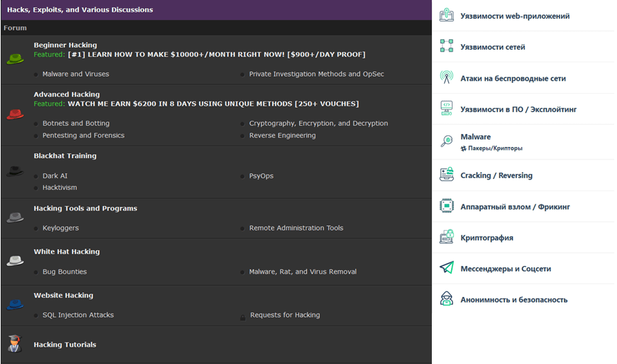The width and height of the screenshot is (617, 364).
Task: Click the antenna icon for Атаки на беспроводные сети
Action: coord(447,78)
